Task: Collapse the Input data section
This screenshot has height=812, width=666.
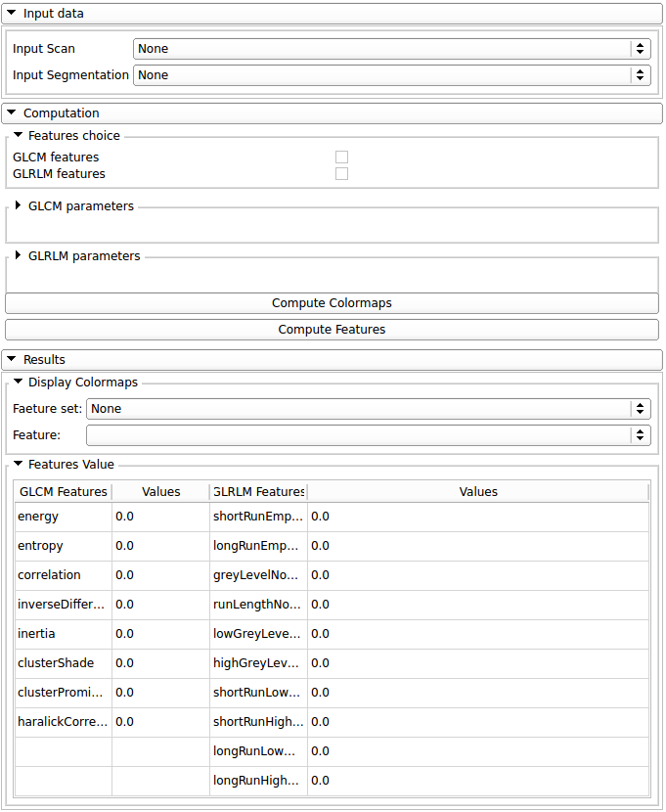Action: (x=12, y=14)
